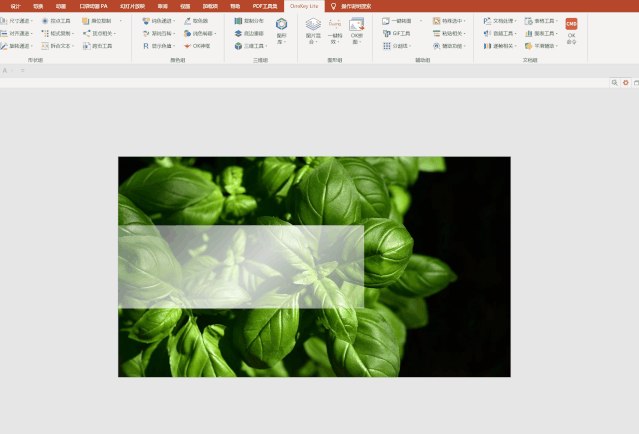This screenshot has height=434, width=639.
Task: Switch to the 视图 View tab
Action: [x=185, y=6]
